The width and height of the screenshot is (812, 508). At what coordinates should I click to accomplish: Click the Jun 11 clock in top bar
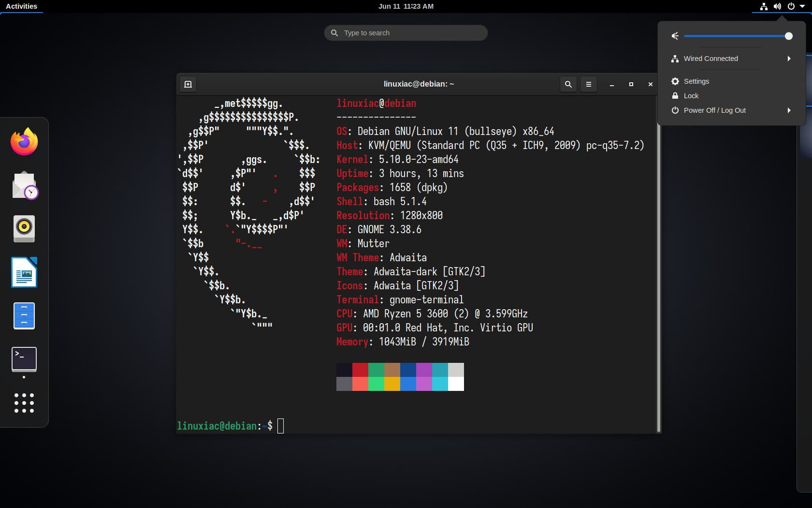click(406, 6)
